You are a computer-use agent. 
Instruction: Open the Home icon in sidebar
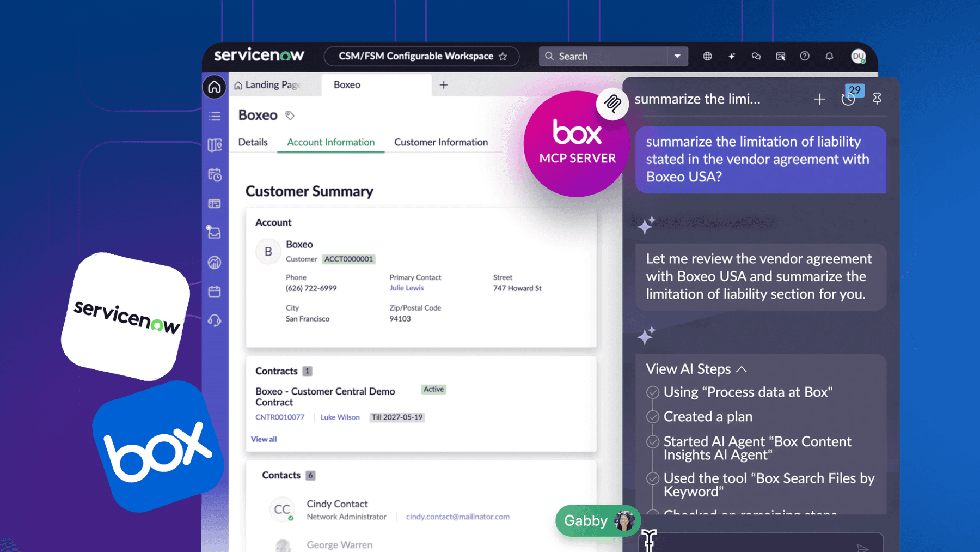point(215,87)
